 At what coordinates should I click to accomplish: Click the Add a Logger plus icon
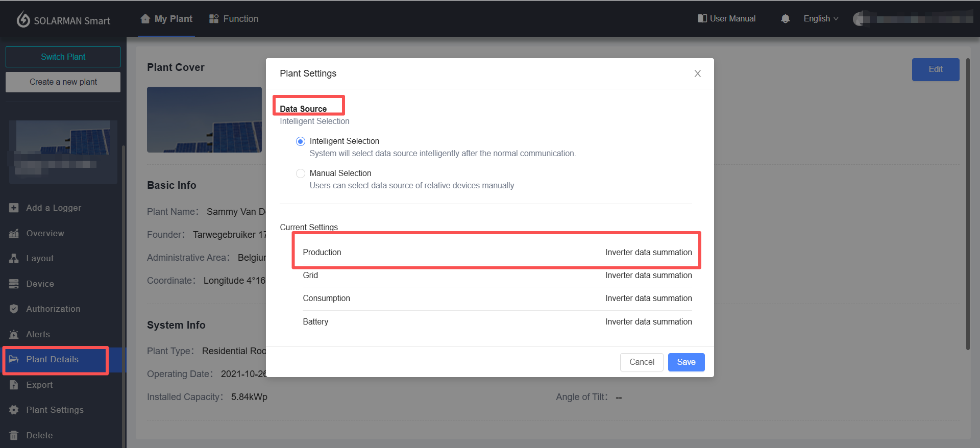14,208
